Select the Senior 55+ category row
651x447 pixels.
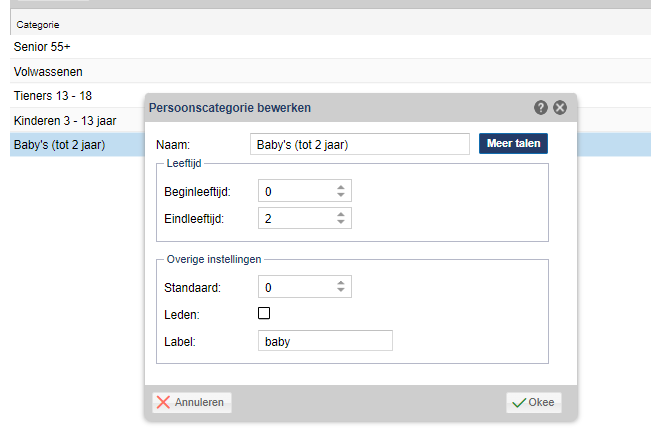[330, 46]
